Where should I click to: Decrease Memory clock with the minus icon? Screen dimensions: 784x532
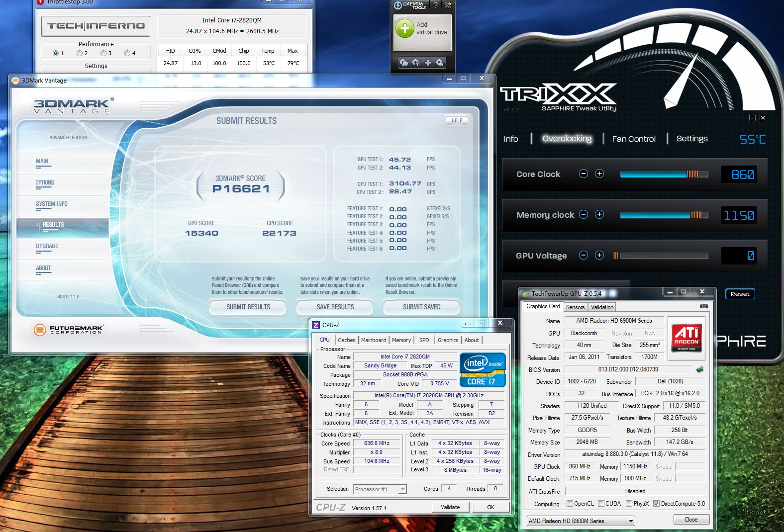tap(584, 214)
